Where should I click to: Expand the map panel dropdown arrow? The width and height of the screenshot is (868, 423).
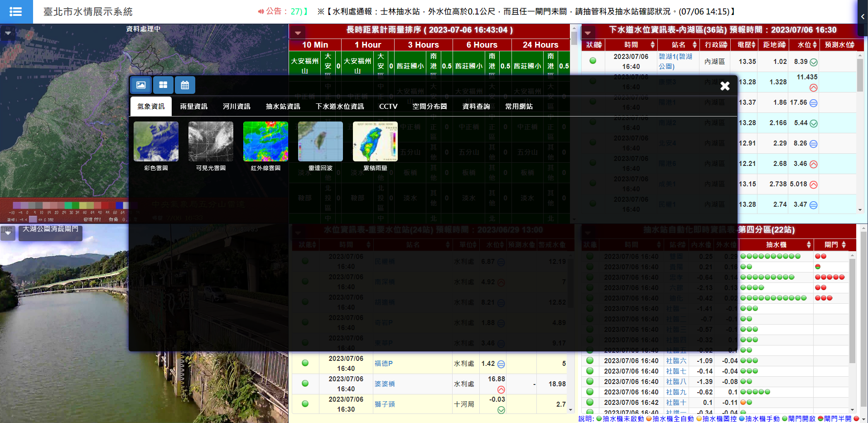click(8, 33)
